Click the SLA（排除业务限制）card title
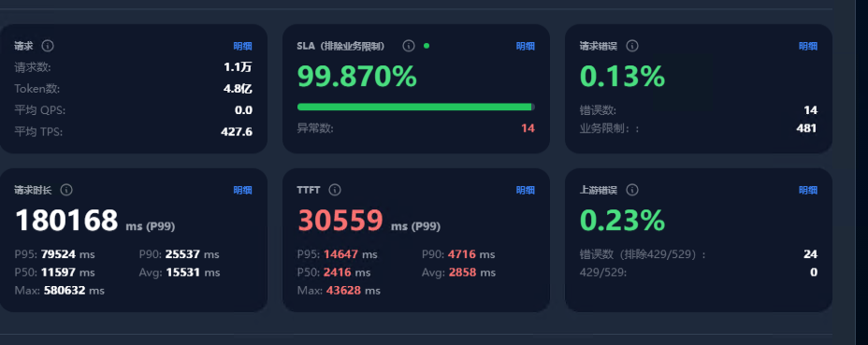This screenshot has height=345, width=868. [x=341, y=47]
